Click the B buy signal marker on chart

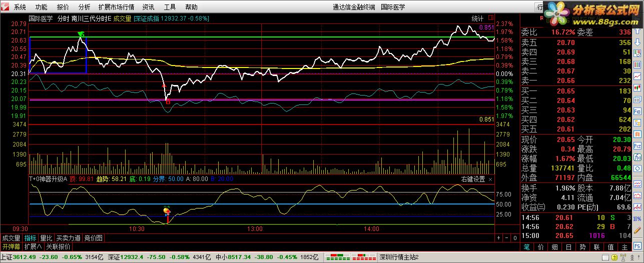(168, 101)
